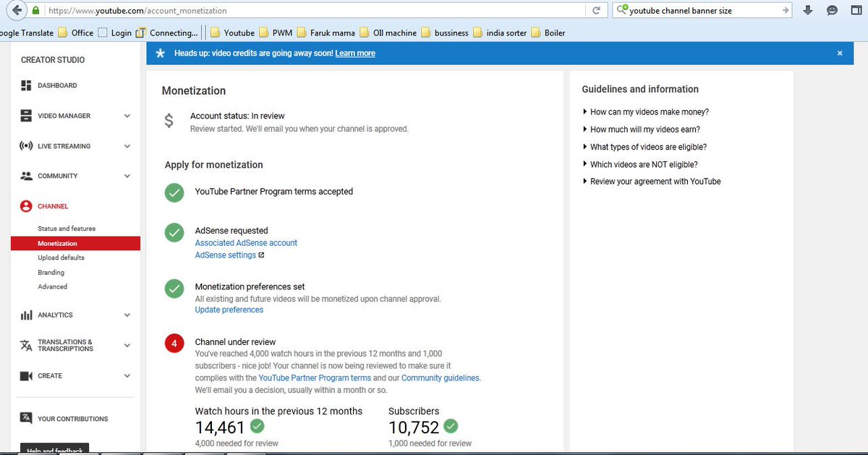
Task: Expand the Community chevron
Action: (x=127, y=176)
